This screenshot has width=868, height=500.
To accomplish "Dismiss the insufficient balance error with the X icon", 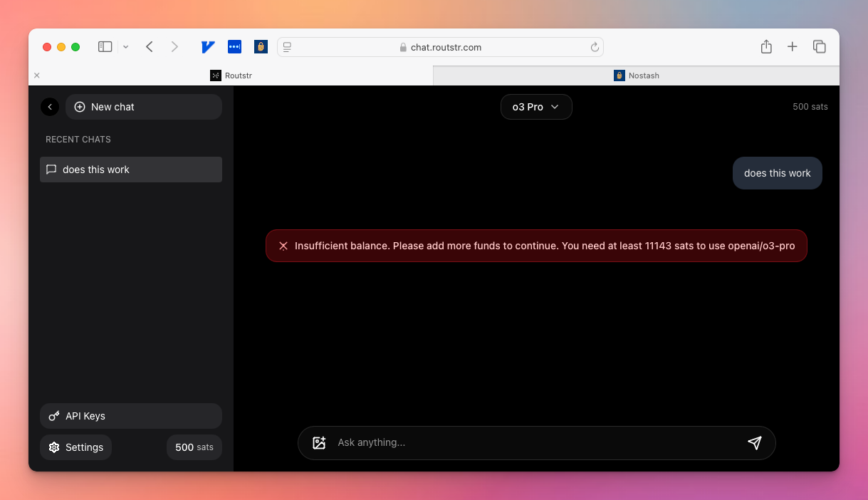I will tap(283, 246).
